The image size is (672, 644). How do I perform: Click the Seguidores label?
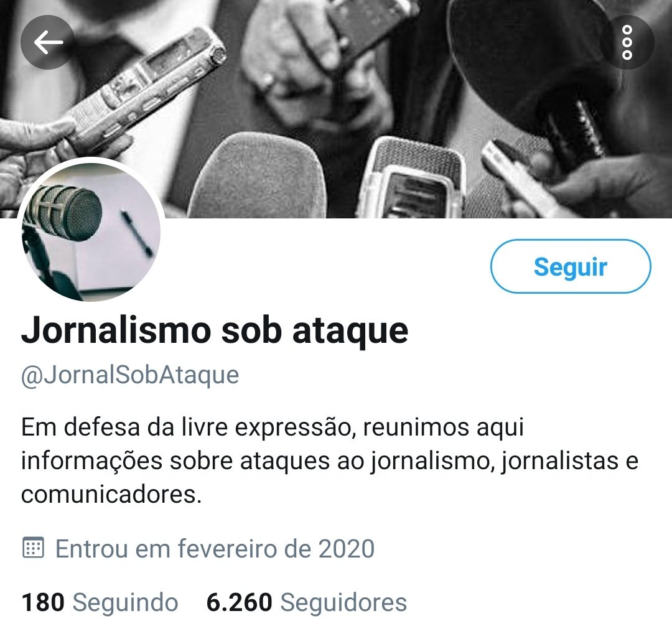pyautogui.click(x=343, y=602)
